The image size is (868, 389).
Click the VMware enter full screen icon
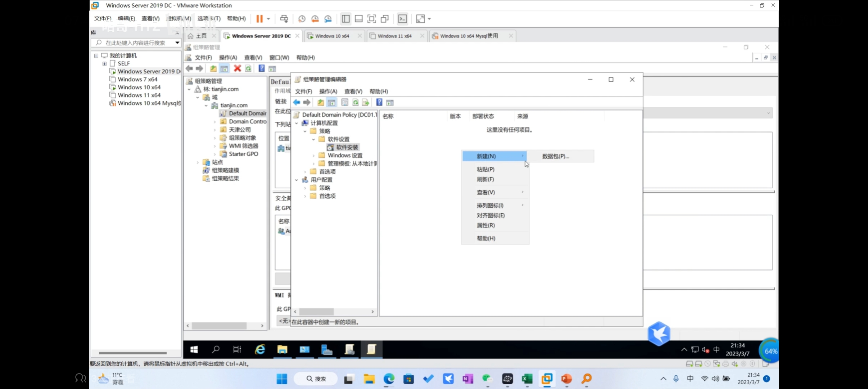click(x=371, y=19)
